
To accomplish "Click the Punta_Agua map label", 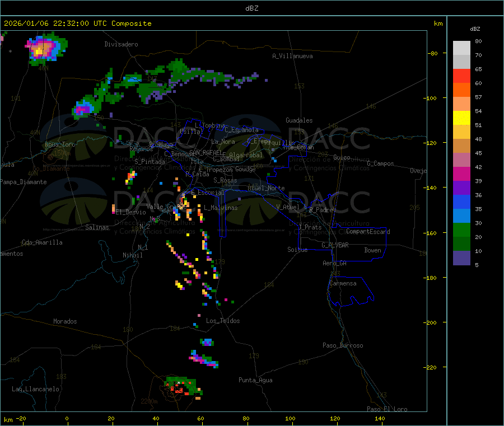I will (x=255, y=380).
